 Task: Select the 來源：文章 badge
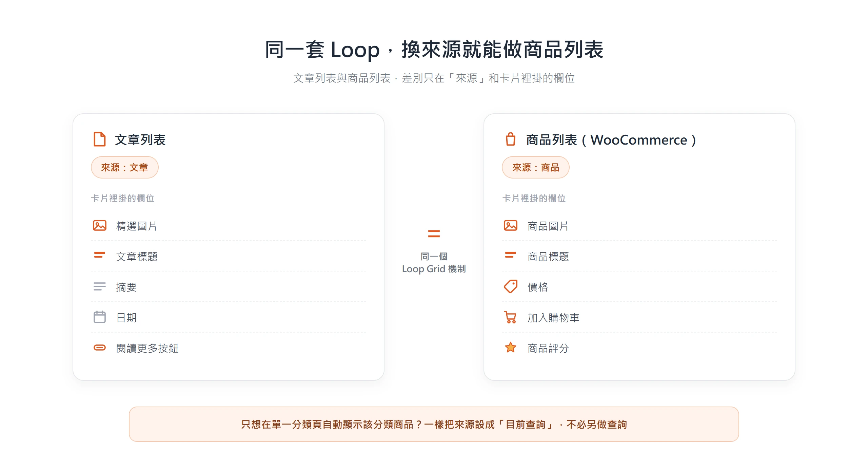click(125, 167)
